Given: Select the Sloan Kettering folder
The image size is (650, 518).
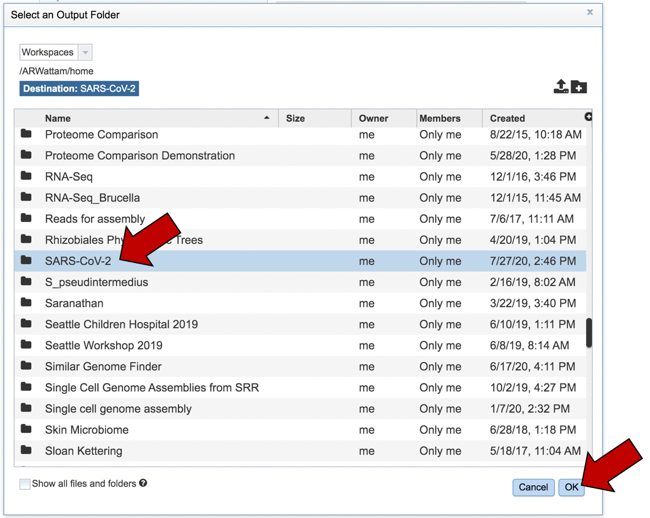Looking at the screenshot, I should (83, 451).
